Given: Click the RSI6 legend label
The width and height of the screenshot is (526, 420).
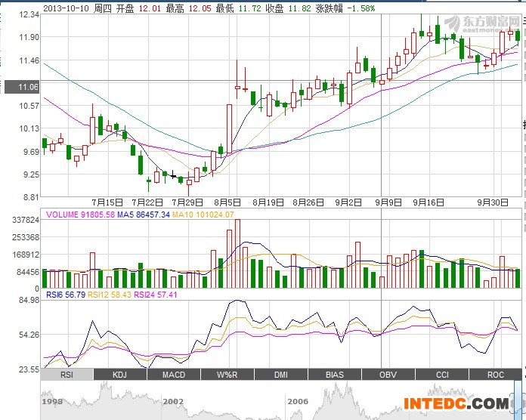Looking at the screenshot, I should [66, 295].
